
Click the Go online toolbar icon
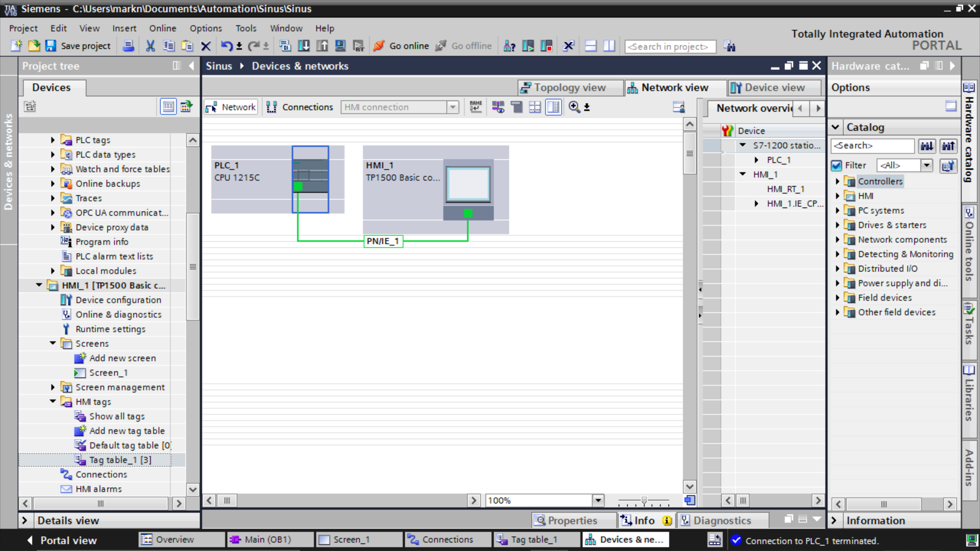click(x=378, y=46)
